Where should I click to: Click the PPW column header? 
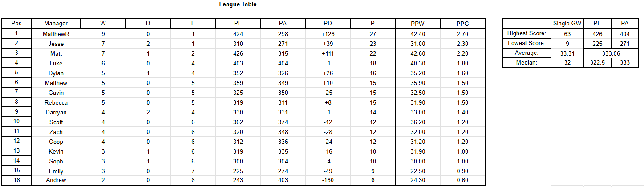417,24
